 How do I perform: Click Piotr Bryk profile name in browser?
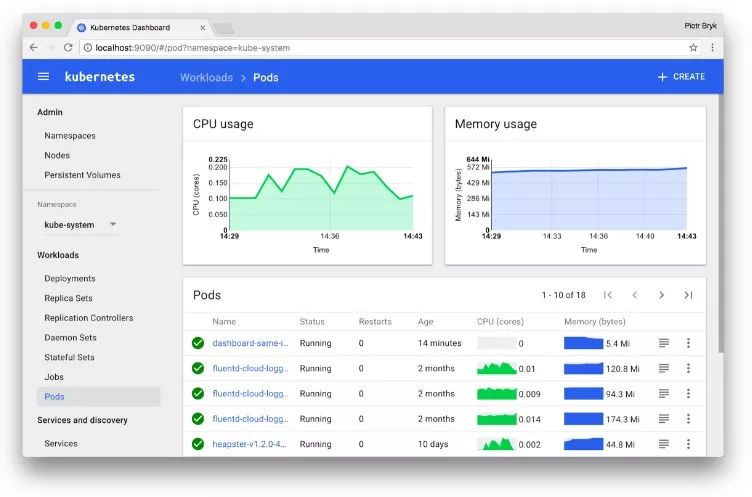coord(700,26)
